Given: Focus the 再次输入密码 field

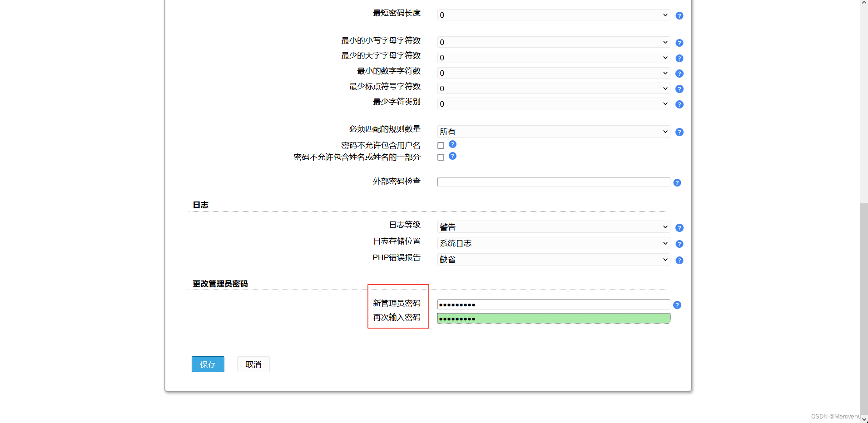Looking at the screenshot, I should coord(554,319).
